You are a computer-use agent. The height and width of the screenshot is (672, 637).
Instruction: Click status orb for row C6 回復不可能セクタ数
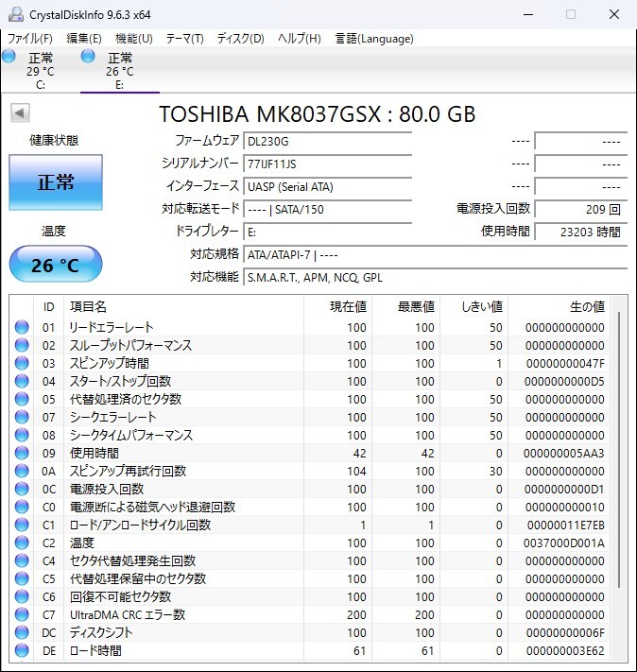(22, 596)
